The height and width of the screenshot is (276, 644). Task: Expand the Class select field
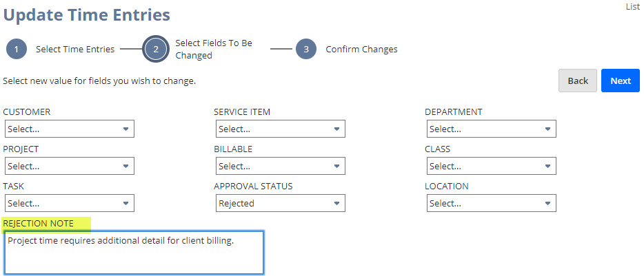[x=491, y=166]
